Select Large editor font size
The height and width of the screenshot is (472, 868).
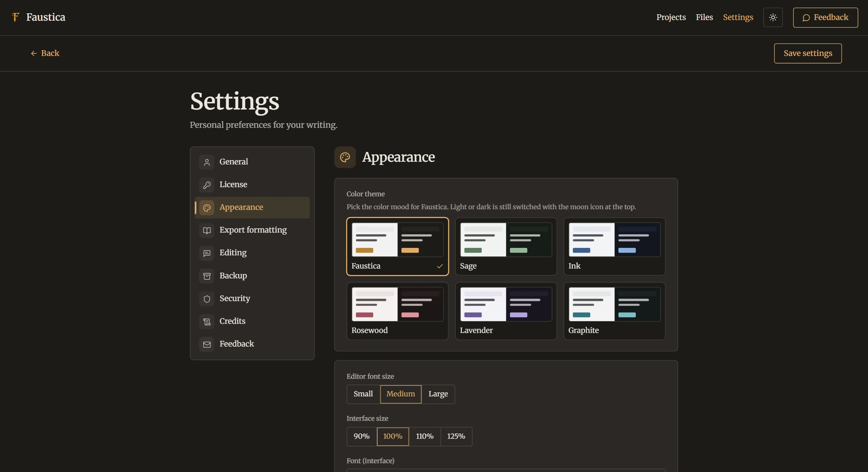(x=438, y=394)
